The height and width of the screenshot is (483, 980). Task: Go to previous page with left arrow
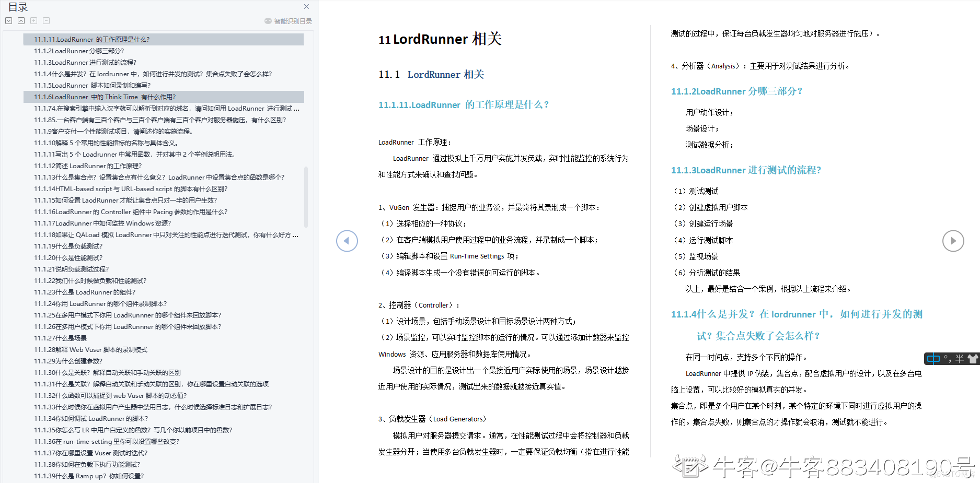pyautogui.click(x=347, y=241)
